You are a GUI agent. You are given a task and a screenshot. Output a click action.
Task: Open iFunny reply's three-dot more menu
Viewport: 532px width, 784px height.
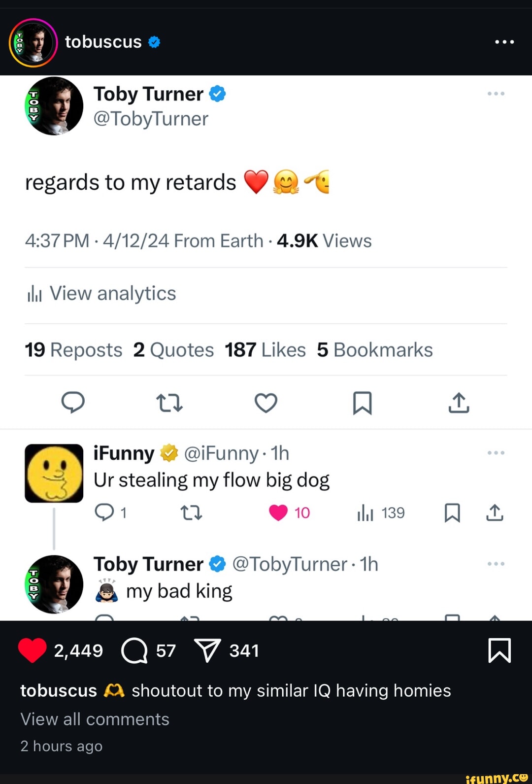point(496,453)
